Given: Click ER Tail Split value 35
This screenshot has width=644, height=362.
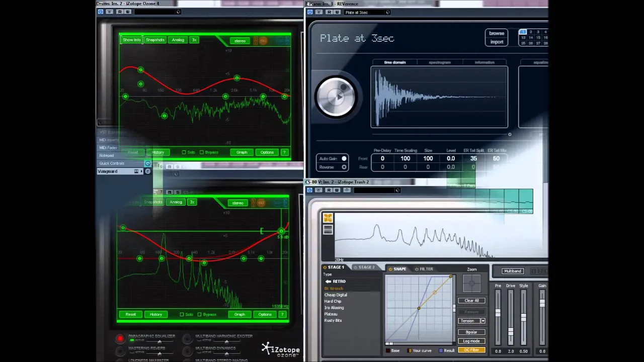Looking at the screenshot, I should pos(473,158).
